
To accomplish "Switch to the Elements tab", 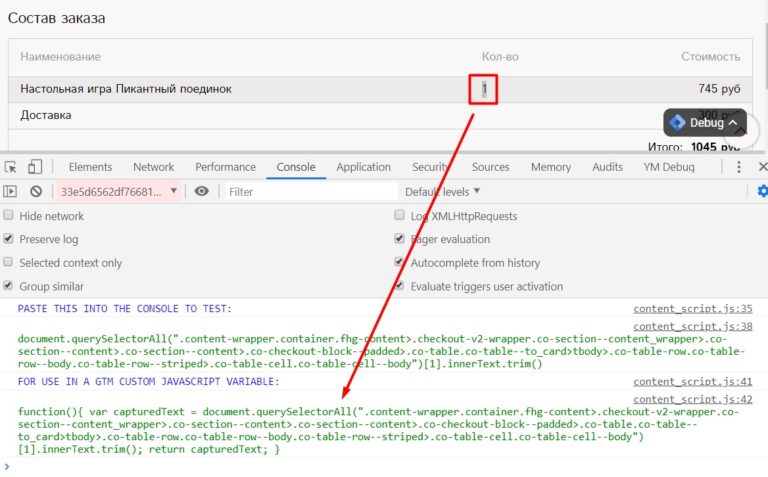I will click(x=90, y=167).
